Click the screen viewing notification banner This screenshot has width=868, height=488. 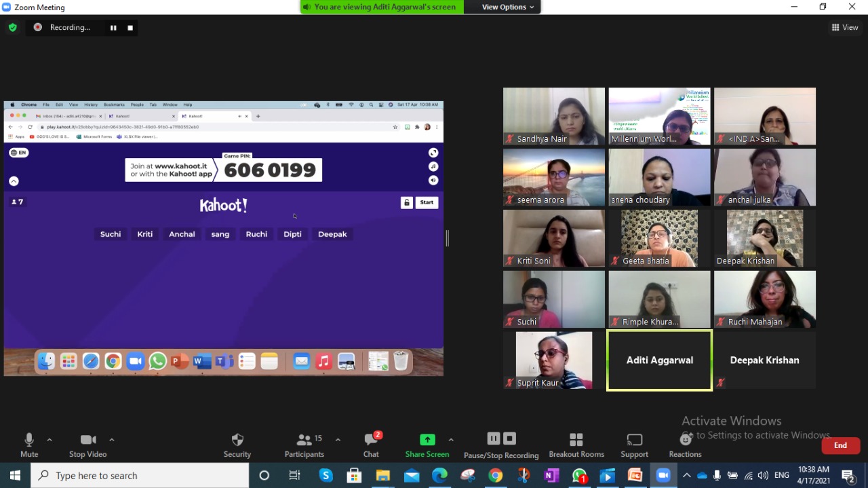[x=383, y=7]
